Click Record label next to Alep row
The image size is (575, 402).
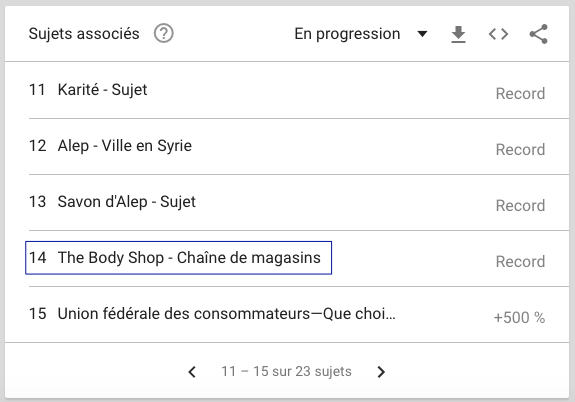click(x=520, y=150)
